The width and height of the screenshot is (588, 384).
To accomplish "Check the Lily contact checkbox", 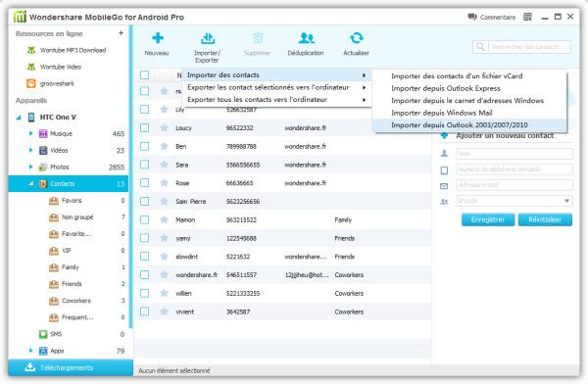I will [x=144, y=110].
